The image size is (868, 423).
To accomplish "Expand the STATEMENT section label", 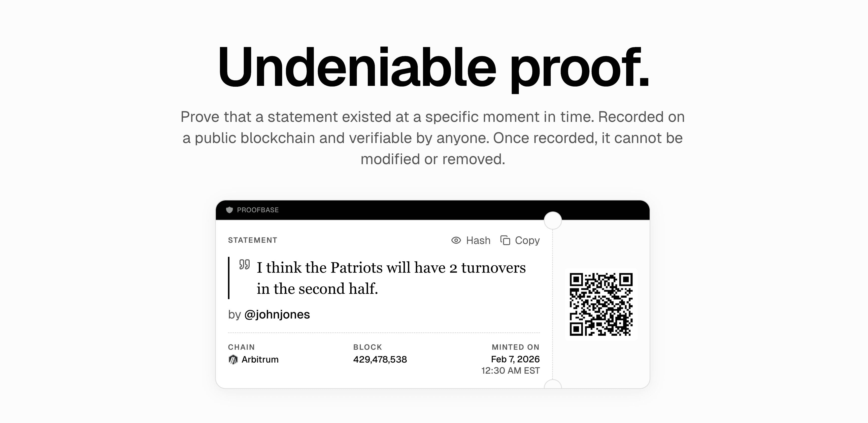I will tap(252, 240).
